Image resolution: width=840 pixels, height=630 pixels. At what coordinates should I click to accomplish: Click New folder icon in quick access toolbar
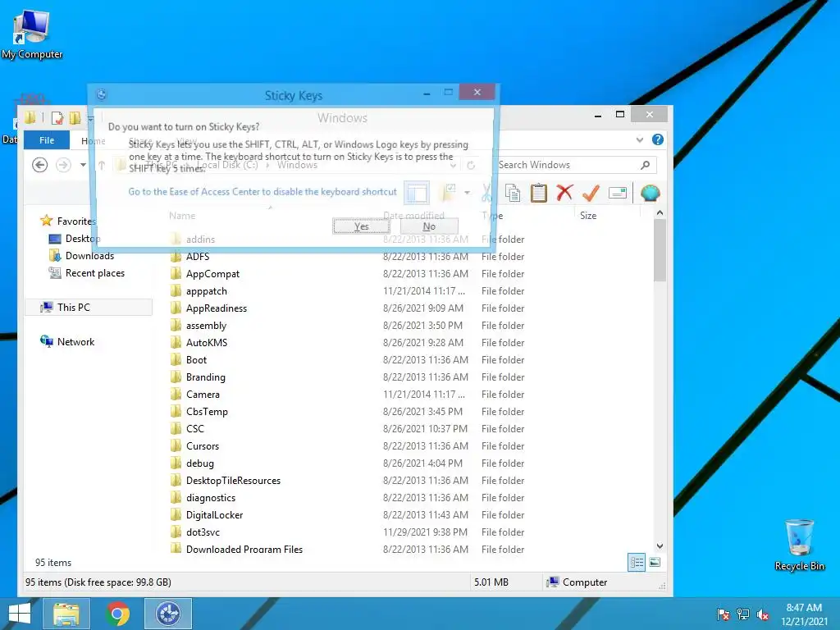(75, 117)
